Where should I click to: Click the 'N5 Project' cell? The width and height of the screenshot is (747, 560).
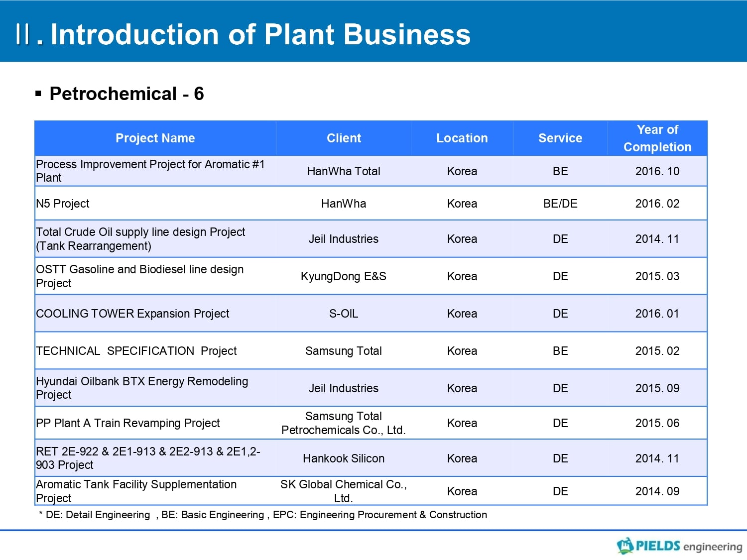[x=155, y=203]
